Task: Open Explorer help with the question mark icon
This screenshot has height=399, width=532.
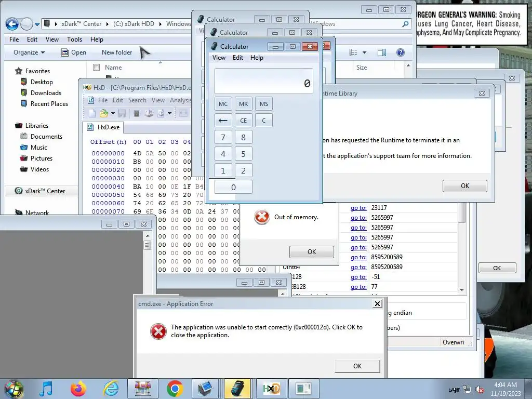Action: point(401,52)
